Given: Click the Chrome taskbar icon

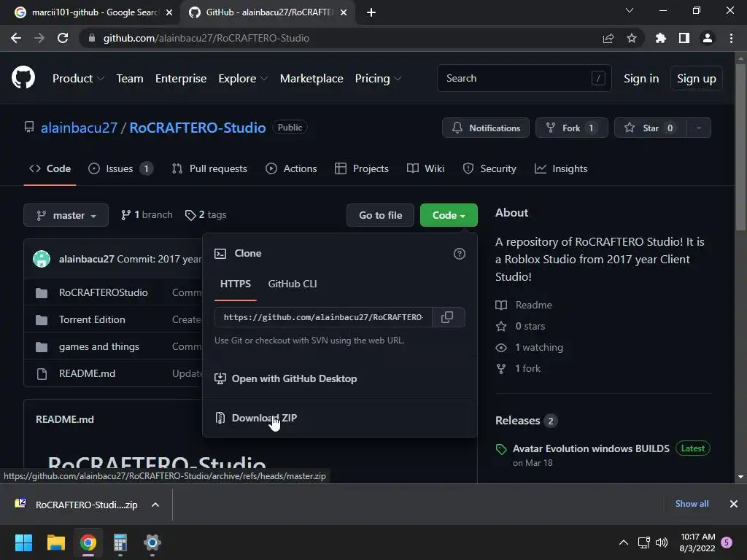Looking at the screenshot, I should click(x=88, y=542).
